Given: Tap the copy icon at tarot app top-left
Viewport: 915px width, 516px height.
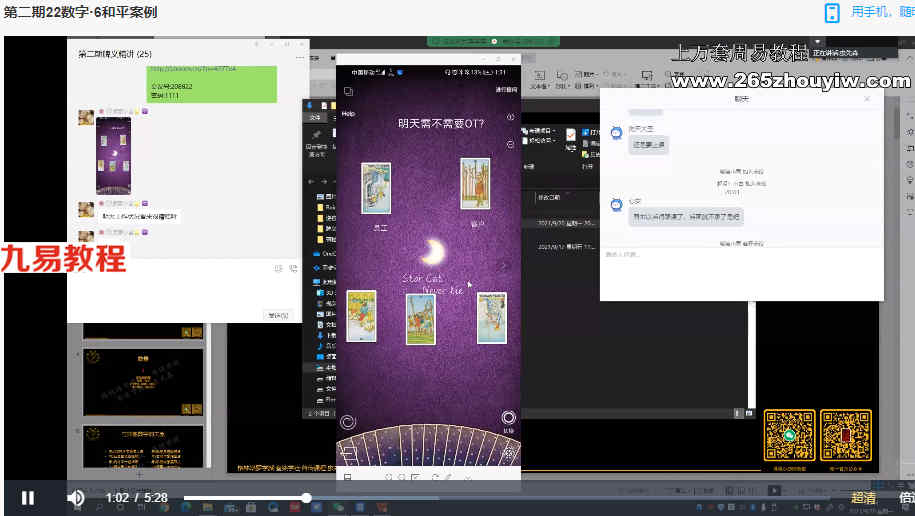Looking at the screenshot, I should (x=348, y=92).
